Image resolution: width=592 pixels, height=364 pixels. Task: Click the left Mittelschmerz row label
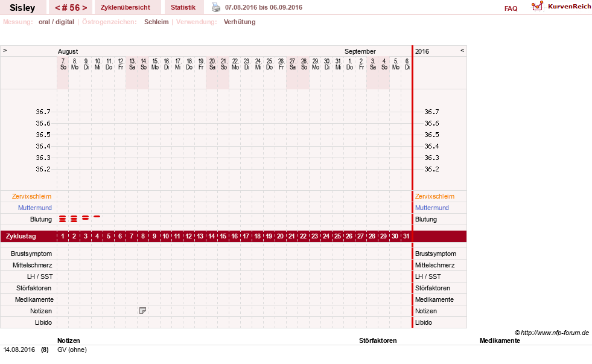[32, 265]
